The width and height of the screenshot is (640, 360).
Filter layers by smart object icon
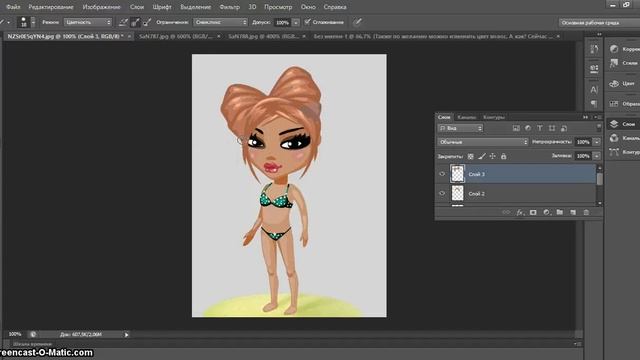564,128
